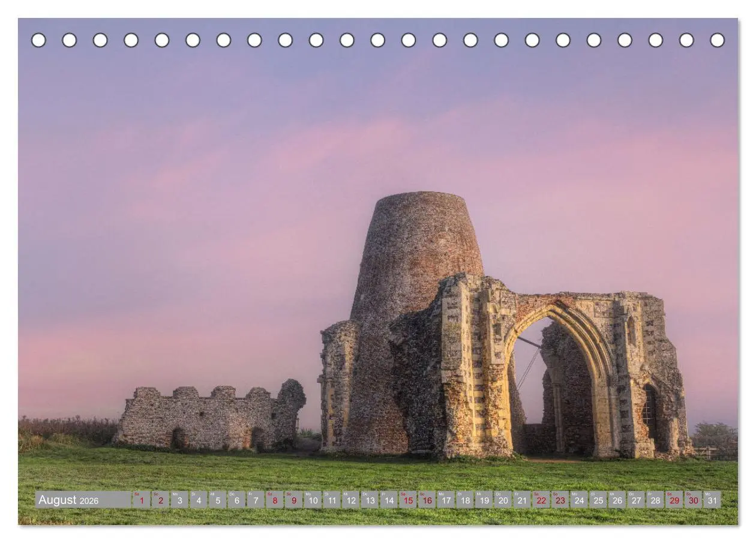This screenshot has width=756, height=543.
Task: Select red date 22 in the strip
Action: 541,500
